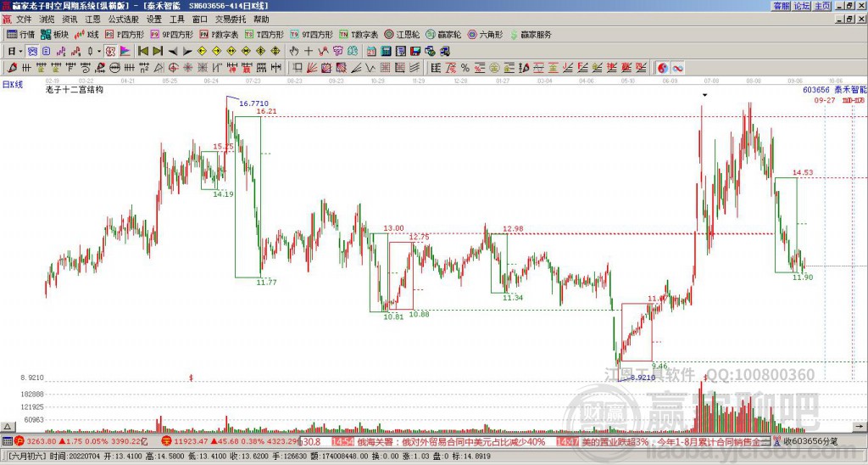
Task: Click the K线 candlestick chart button
Action: (x=87, y=35)
